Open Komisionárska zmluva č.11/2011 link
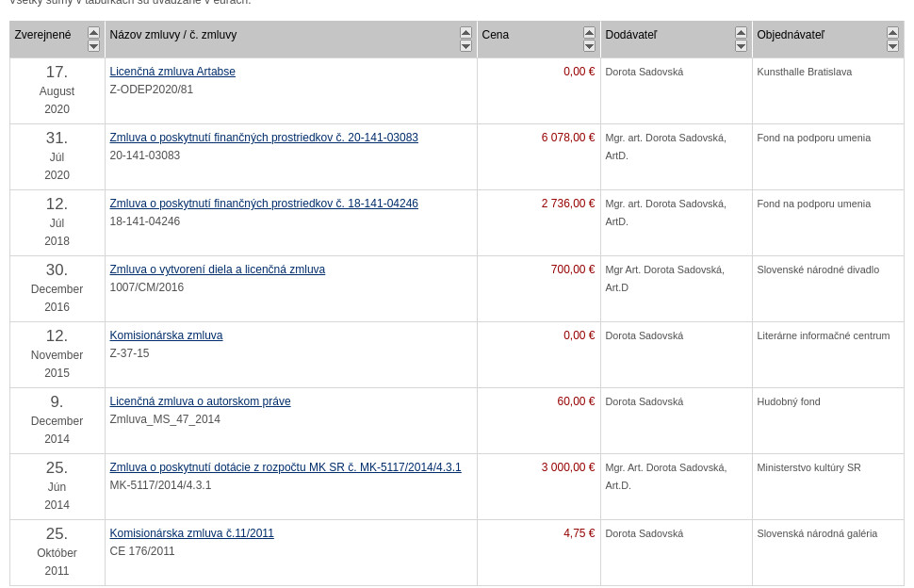This screenshot has width=914, height=588. click(191, 533)
